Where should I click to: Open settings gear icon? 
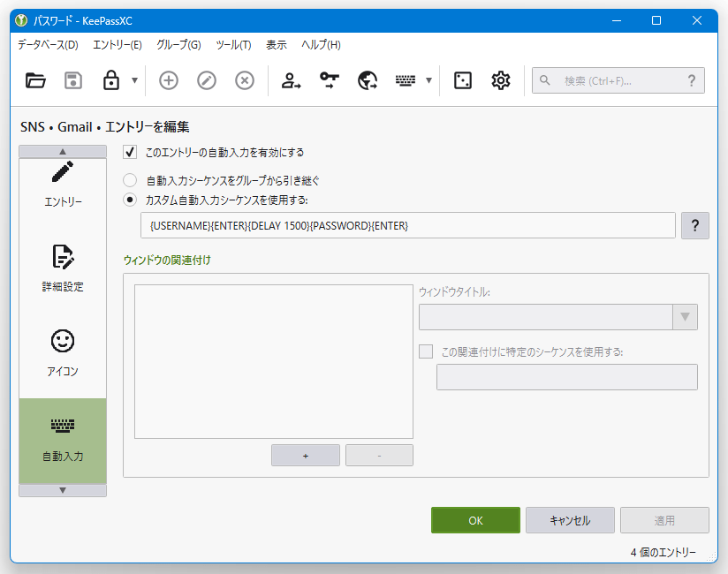[x=500, y=80]
